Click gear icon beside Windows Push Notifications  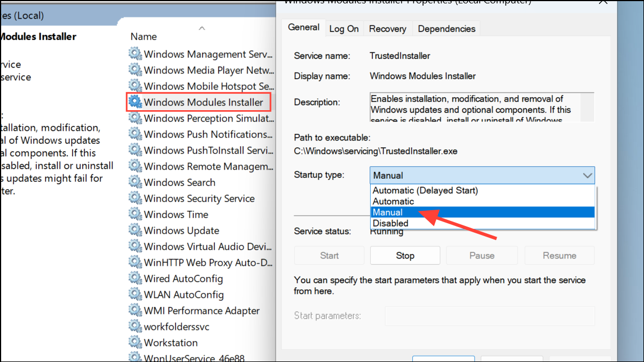[135, 133]
